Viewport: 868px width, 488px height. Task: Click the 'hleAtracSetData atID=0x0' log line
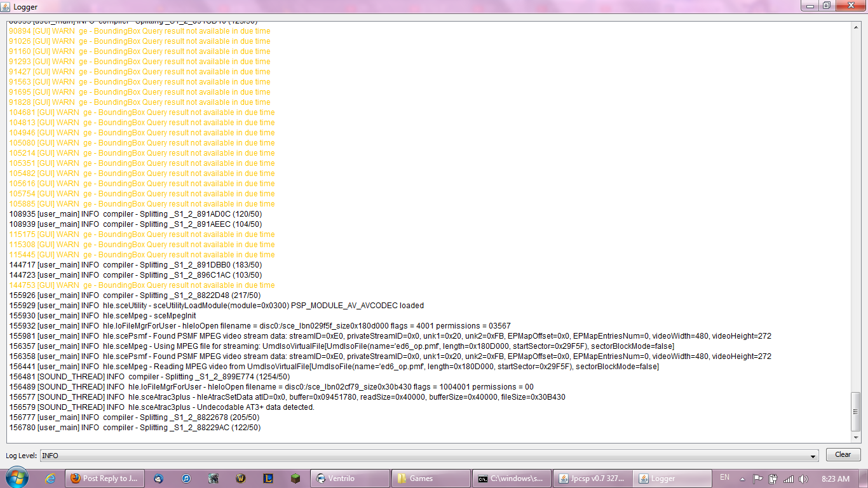[287, 397]
